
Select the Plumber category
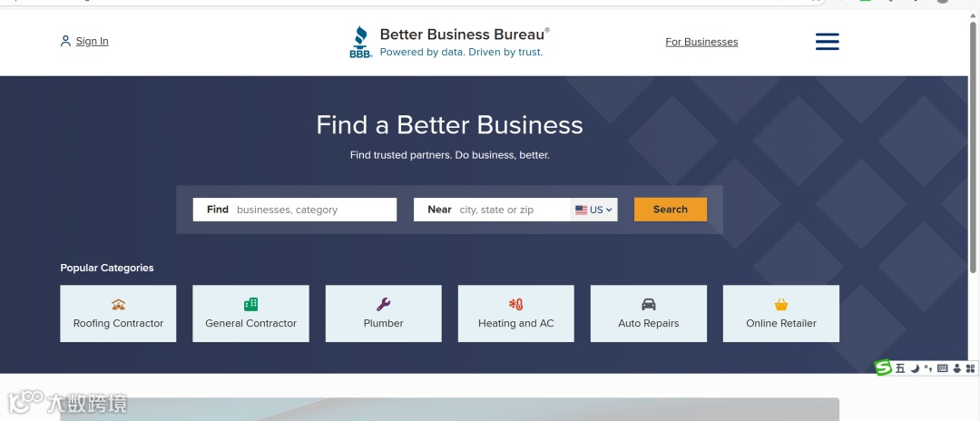(x=383, y=314)
